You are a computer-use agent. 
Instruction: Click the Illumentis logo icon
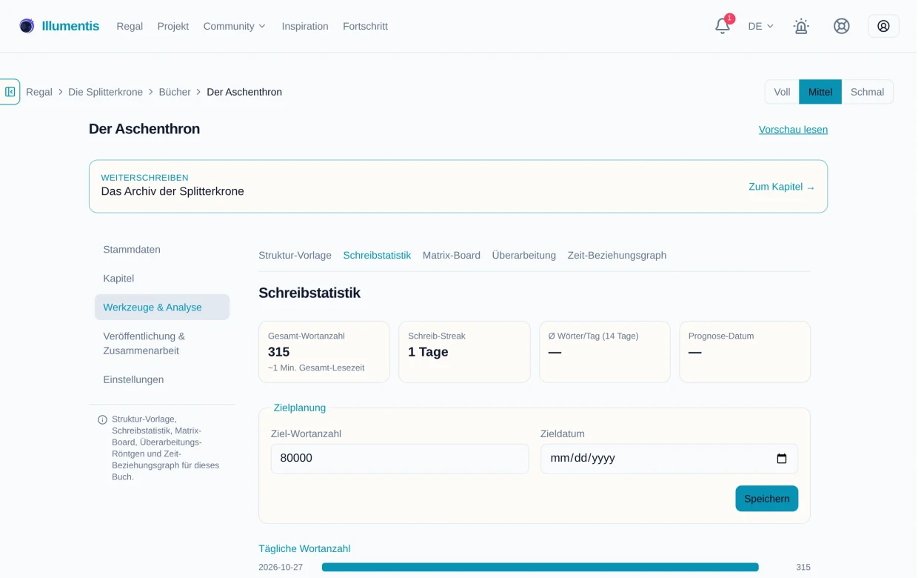pos(27,26)
